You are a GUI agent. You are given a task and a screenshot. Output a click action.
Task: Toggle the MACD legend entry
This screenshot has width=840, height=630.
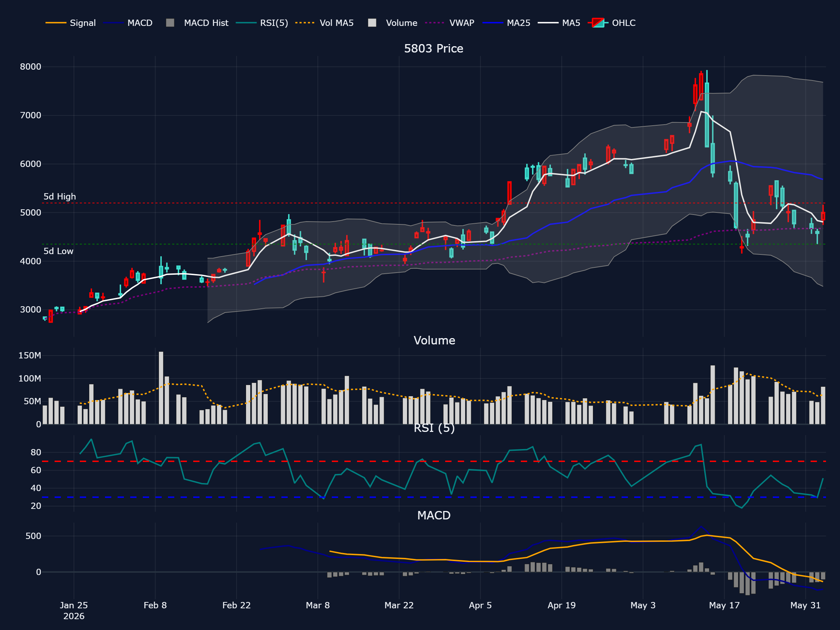click(x=128, y=23)
